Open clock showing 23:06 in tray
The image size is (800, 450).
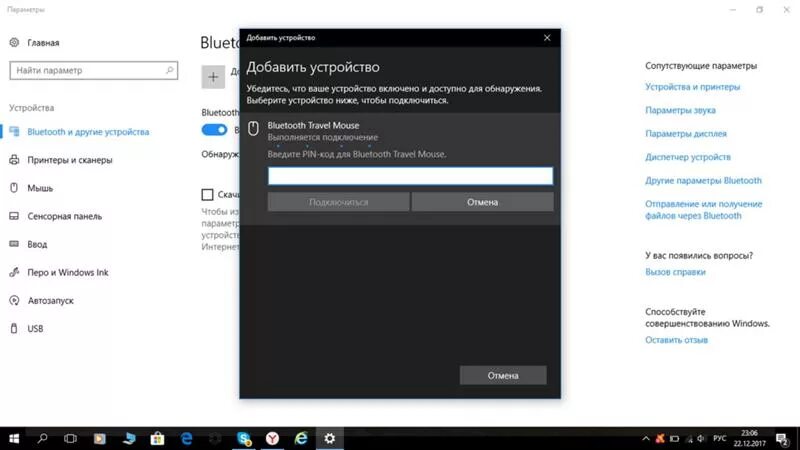(x=749, y=438)
